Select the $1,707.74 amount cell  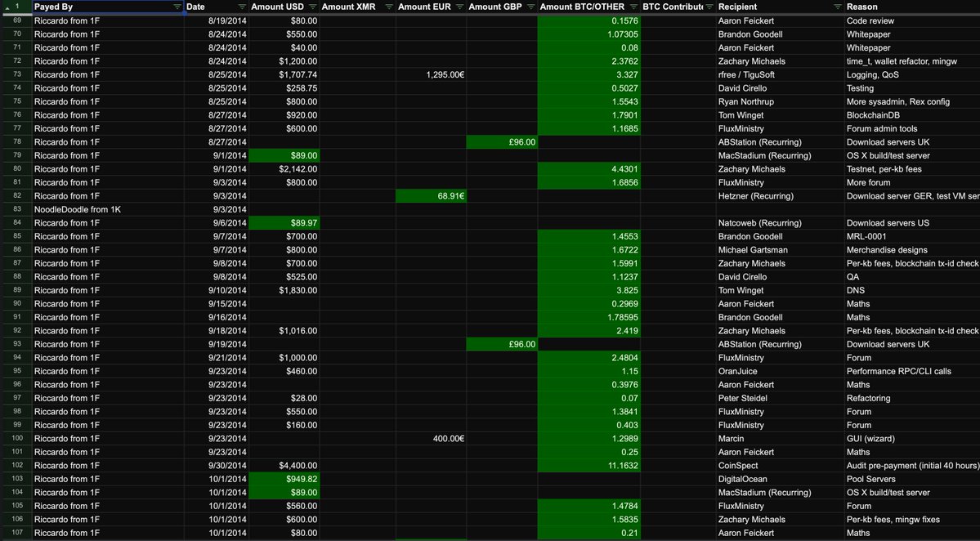pyautogui.click(x=284, y=74)
